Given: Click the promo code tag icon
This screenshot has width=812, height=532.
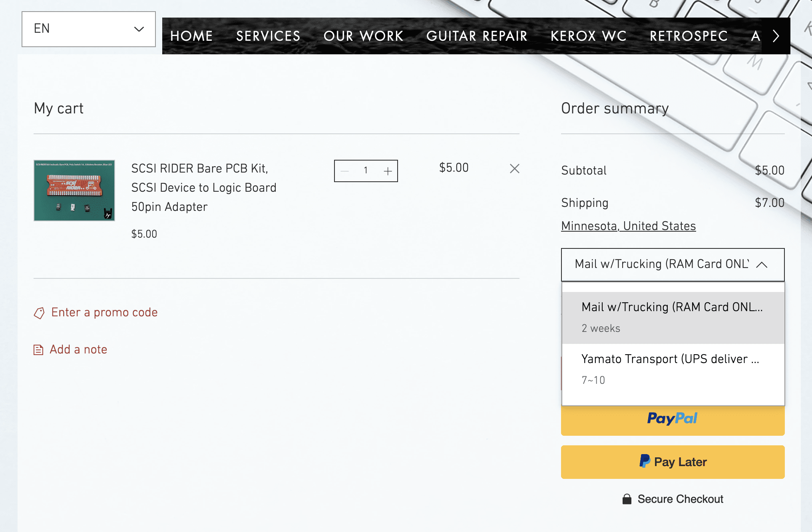Looking at the screenshot, I should tap(39, 313).
